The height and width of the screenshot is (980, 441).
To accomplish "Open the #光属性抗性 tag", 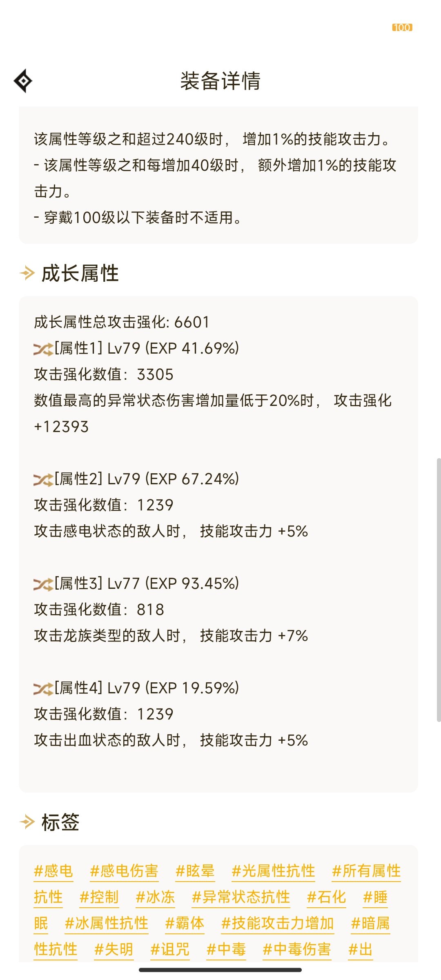I will [x=273, y=871].
